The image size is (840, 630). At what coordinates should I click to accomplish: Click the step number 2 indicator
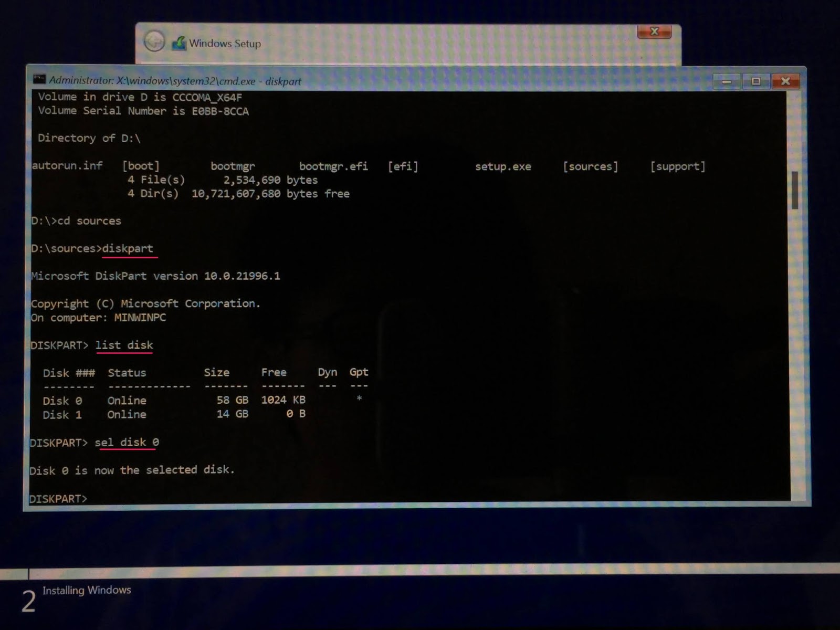click(x=28, y=601)
